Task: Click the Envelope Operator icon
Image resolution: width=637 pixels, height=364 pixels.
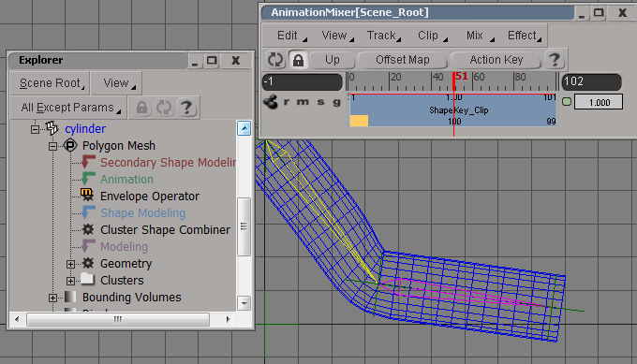Action: pyautogui.click(x=87, y=196)
